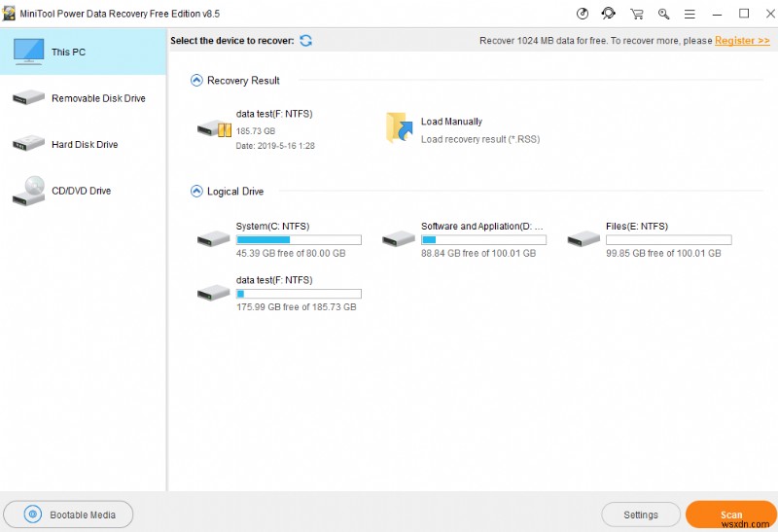Screen dimensions: 778x532
Task: Click '99.85 GB free of 100.01 GB' text
Action: [663, 253]
